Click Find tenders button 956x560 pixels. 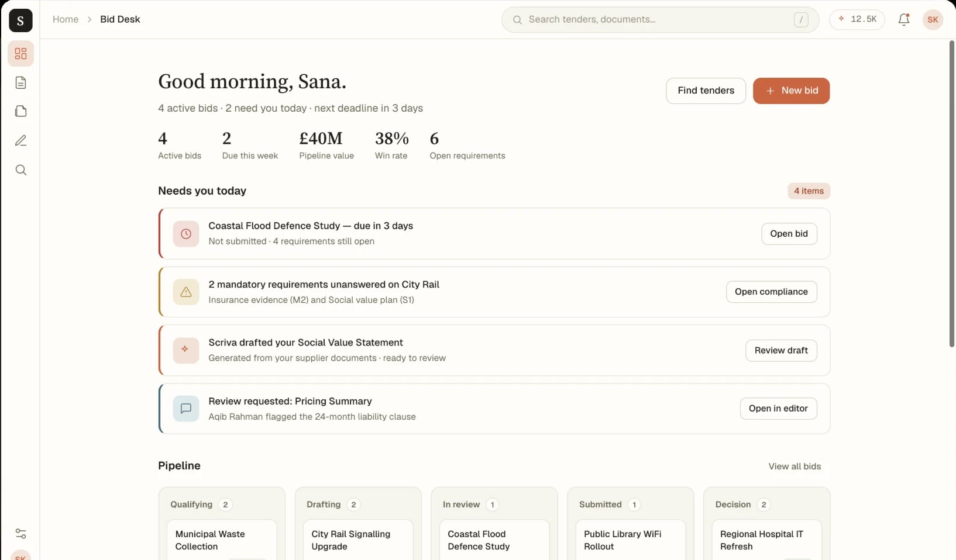click(706, 91)
